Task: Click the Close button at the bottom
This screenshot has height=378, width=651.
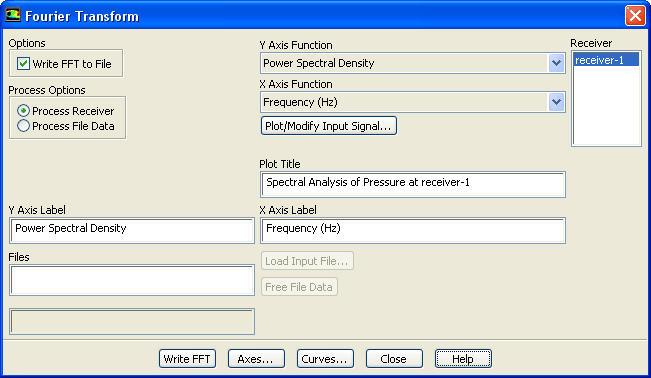Action: tap(394, 358)
